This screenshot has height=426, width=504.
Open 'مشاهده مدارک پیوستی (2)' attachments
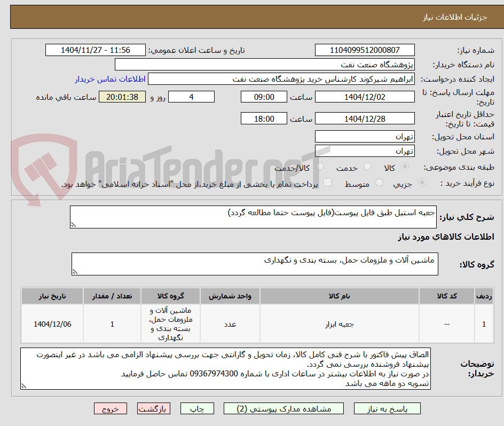[283, 408]
